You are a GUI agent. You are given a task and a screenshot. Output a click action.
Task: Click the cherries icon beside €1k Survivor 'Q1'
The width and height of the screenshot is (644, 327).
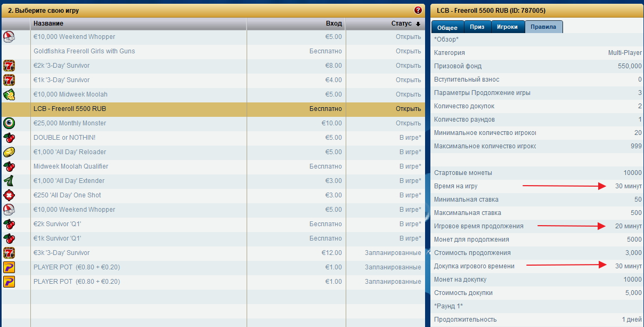(9, 238)
